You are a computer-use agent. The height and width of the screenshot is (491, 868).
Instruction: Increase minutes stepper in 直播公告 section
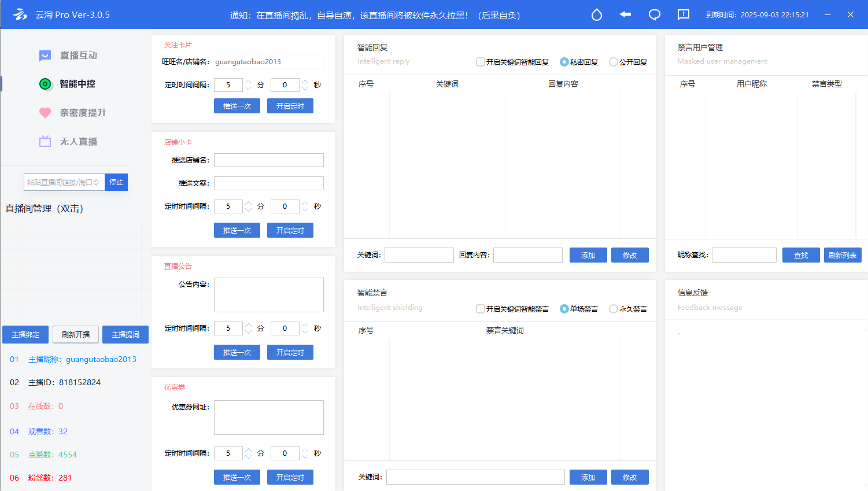249,326
